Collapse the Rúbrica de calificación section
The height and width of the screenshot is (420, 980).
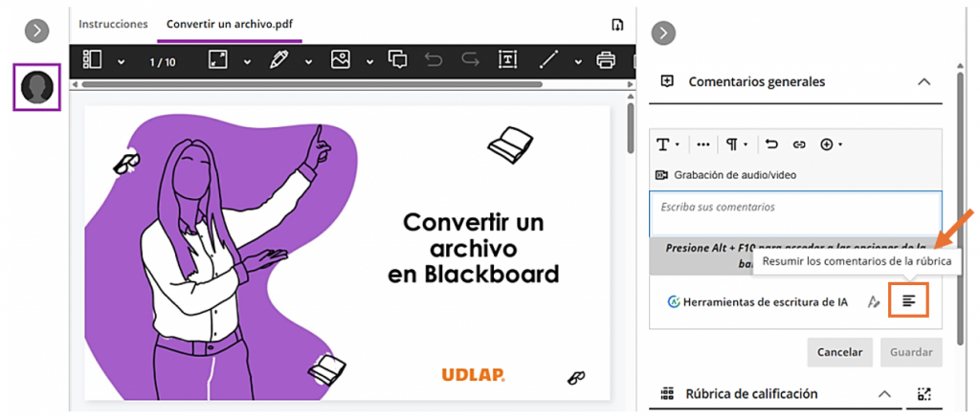click(x=883, y=394)
